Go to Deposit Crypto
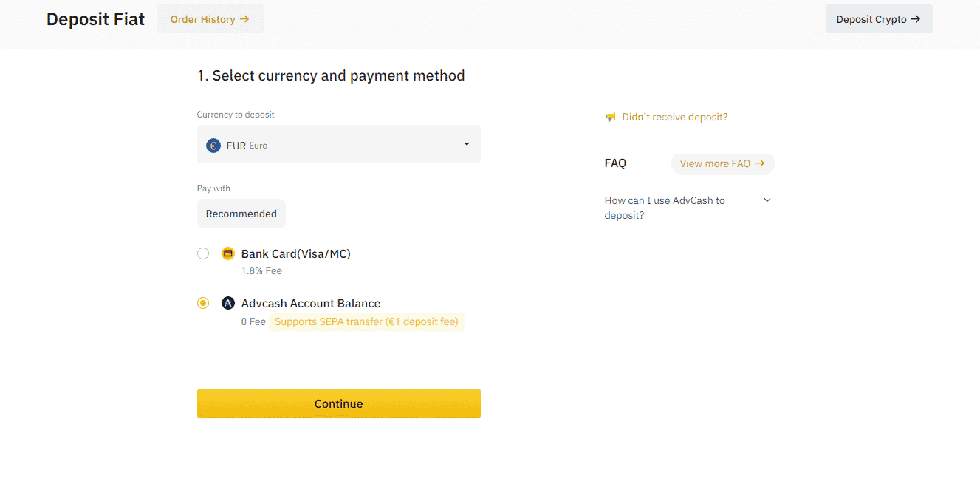Viewport: 980px width, 487px height. (878, 19)
